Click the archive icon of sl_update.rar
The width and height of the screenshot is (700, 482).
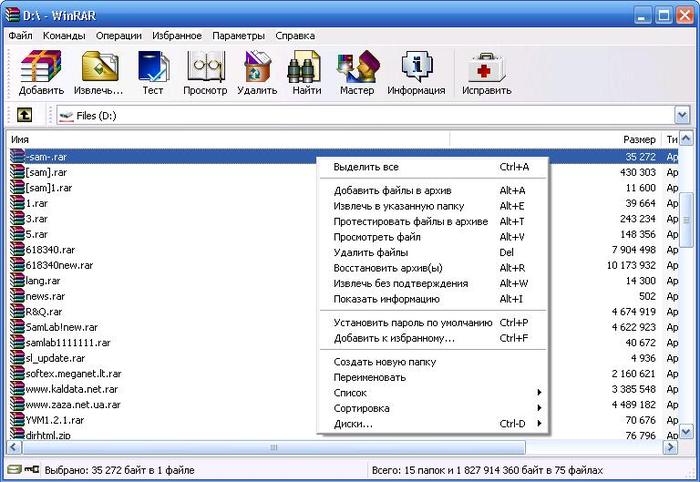pyautogui.click(x=17, y=358)
